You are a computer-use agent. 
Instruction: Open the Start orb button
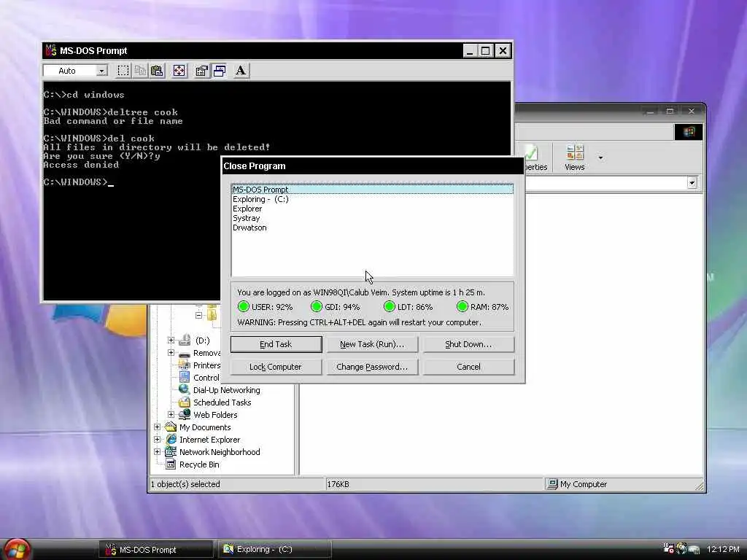click(17, 549)
